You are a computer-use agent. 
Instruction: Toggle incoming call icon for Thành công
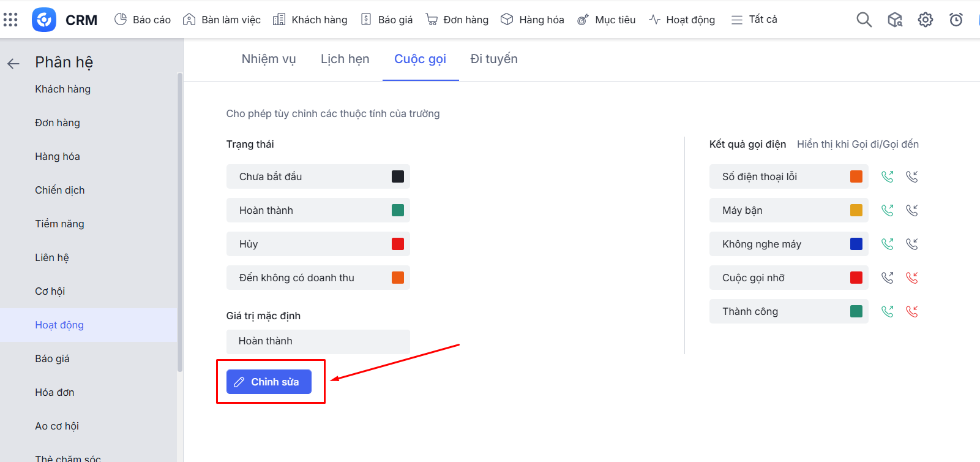point(912,311)
